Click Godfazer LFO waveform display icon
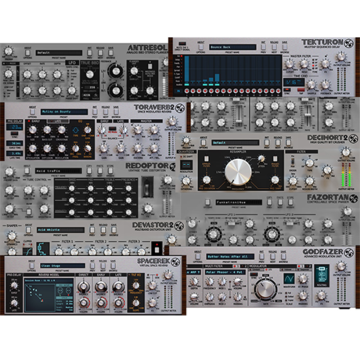360x360 pixels. 288,278
